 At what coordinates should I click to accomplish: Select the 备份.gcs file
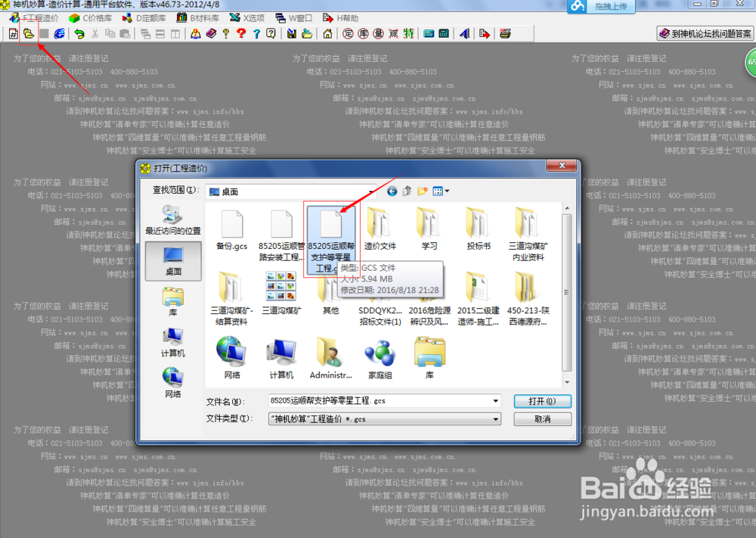click(x=232, y=231)
